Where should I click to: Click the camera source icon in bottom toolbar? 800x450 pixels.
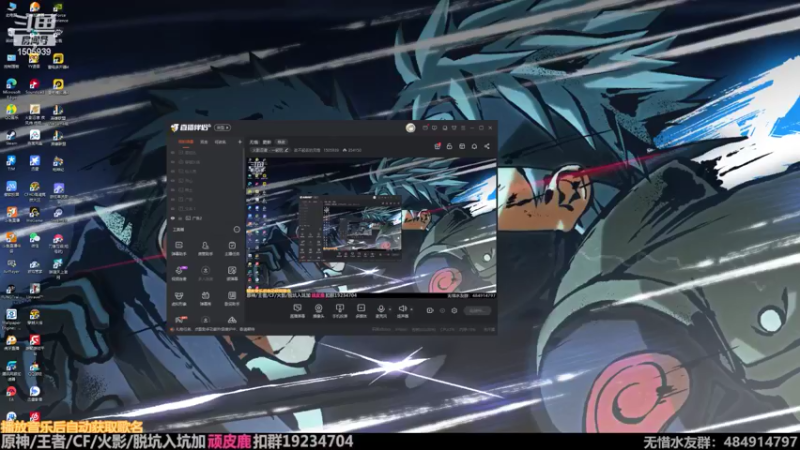pos(318,308)
